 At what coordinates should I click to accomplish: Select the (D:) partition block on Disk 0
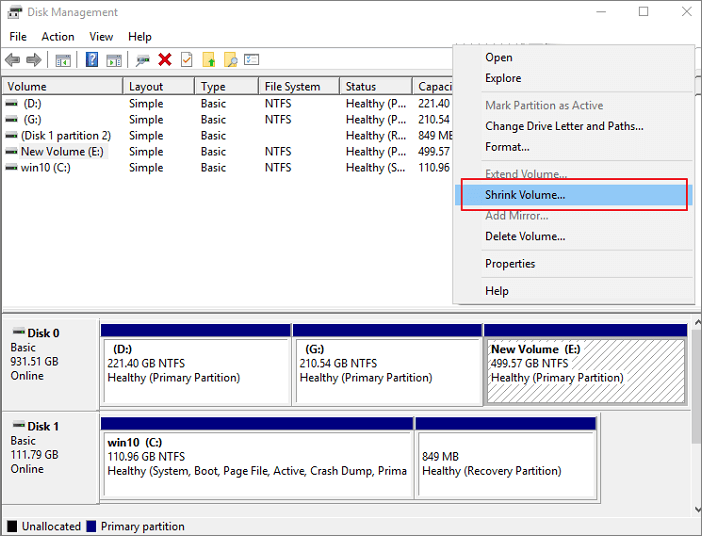point(195,370)
